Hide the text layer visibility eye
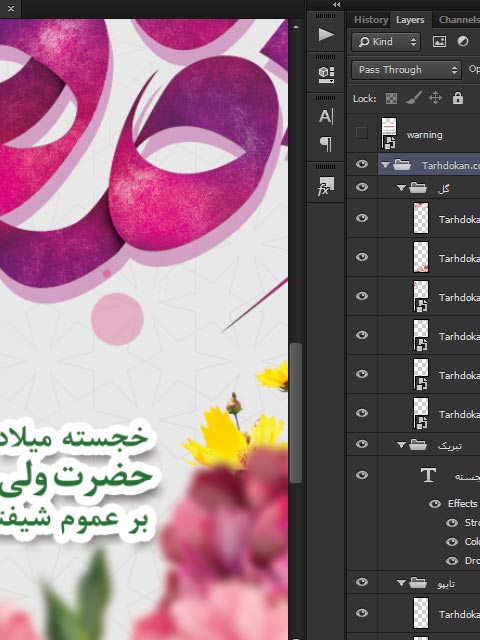The height and width of the screenshot is (640, 480). pos(362,475)
